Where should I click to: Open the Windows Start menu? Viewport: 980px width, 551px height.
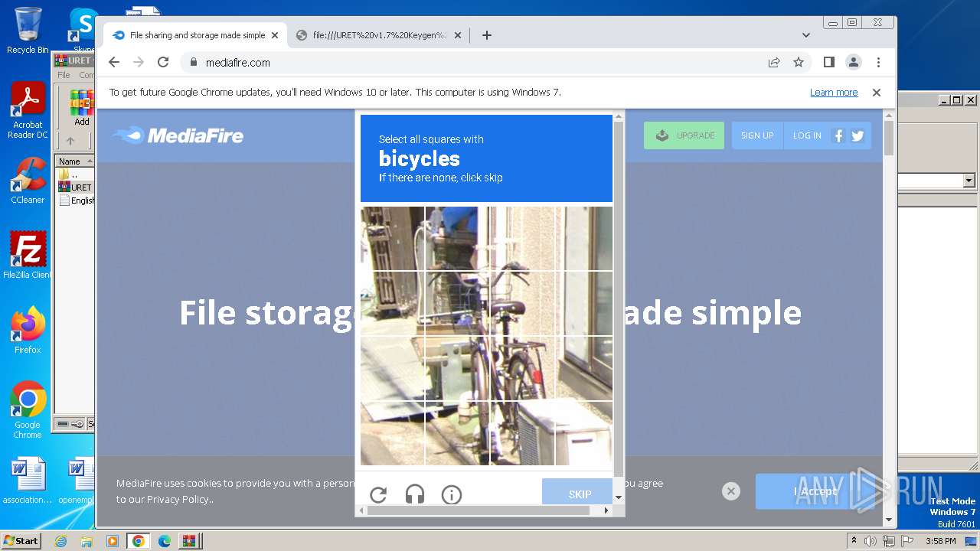pos(21,540)
